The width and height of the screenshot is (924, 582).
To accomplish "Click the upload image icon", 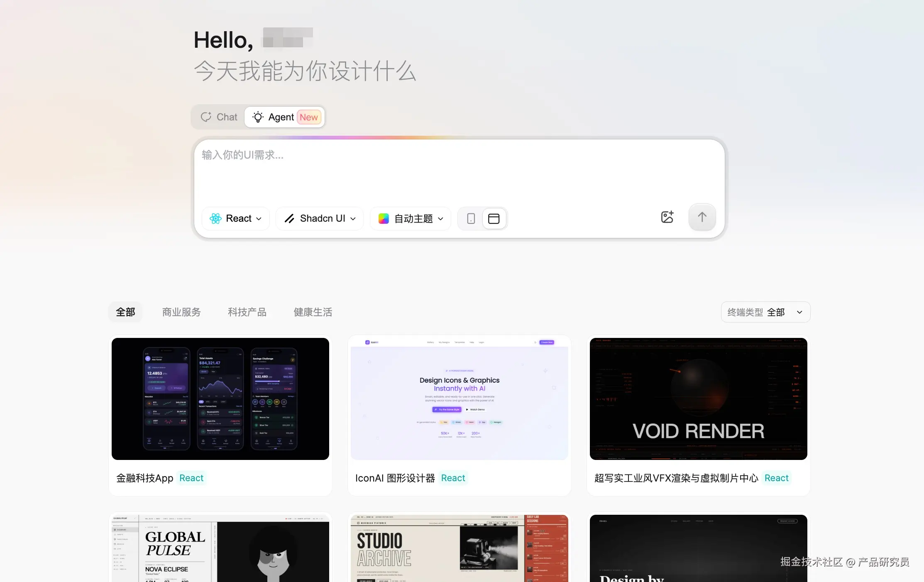I will pyautogui.click(x=667, y=217).
